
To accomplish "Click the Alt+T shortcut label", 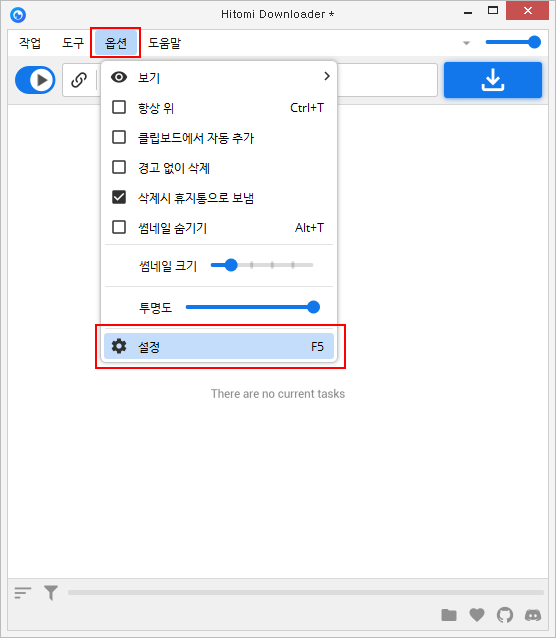I will [309, 227].
